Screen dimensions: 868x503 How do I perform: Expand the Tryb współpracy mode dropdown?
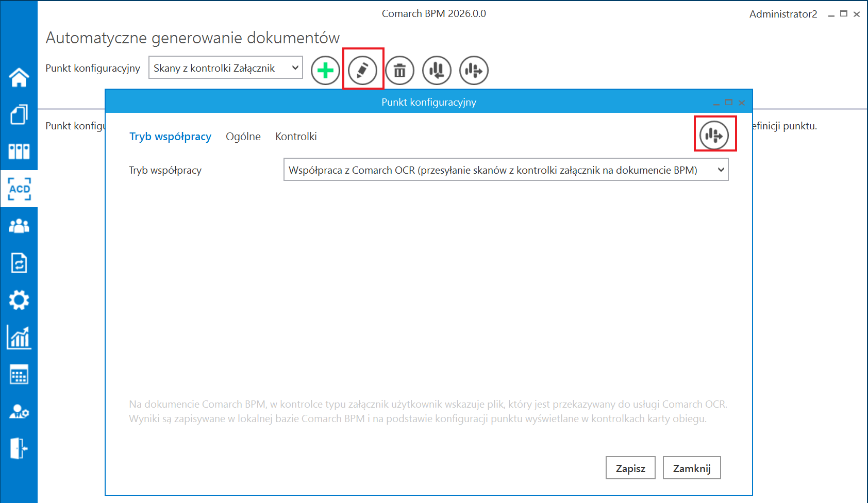point(506,170)
